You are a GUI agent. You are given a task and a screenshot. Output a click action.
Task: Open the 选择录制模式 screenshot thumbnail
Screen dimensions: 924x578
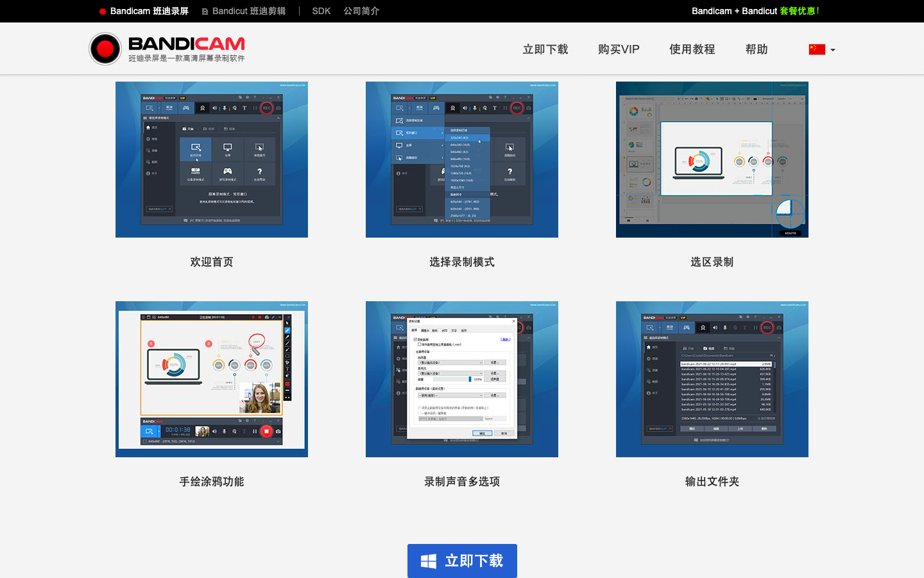pos(462,159)
